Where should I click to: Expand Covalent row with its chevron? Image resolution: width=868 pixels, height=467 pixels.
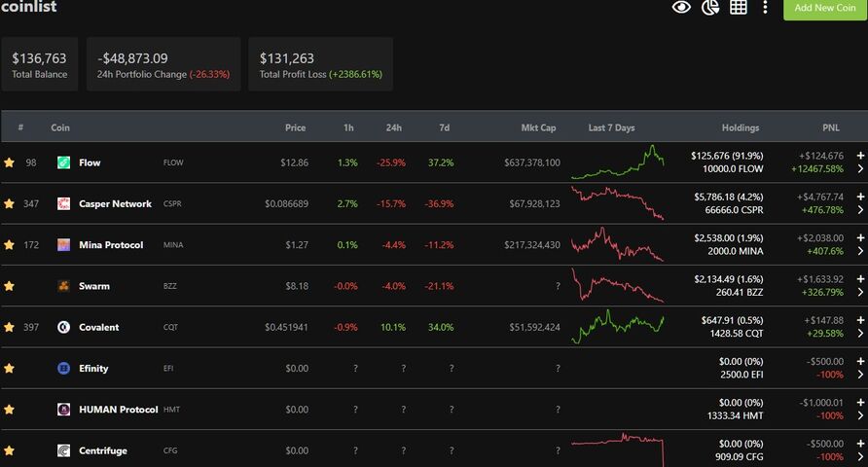click(860, 333)
